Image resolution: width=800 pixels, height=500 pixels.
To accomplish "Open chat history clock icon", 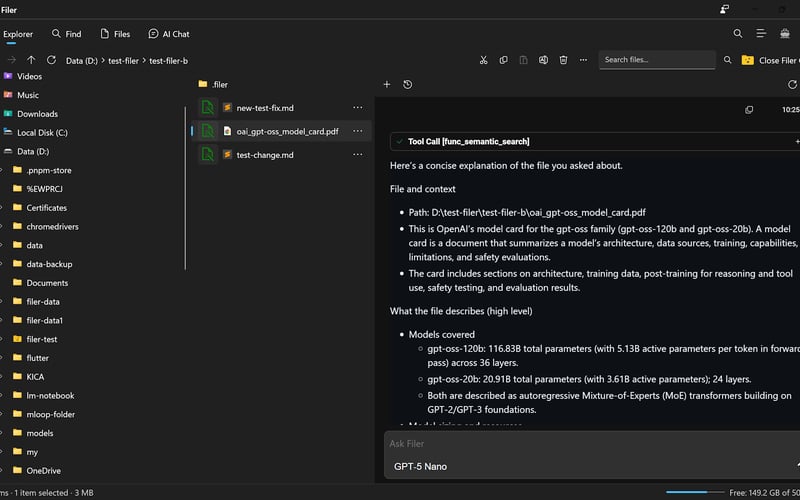I will pyautogui.click(x=408, y=85).
